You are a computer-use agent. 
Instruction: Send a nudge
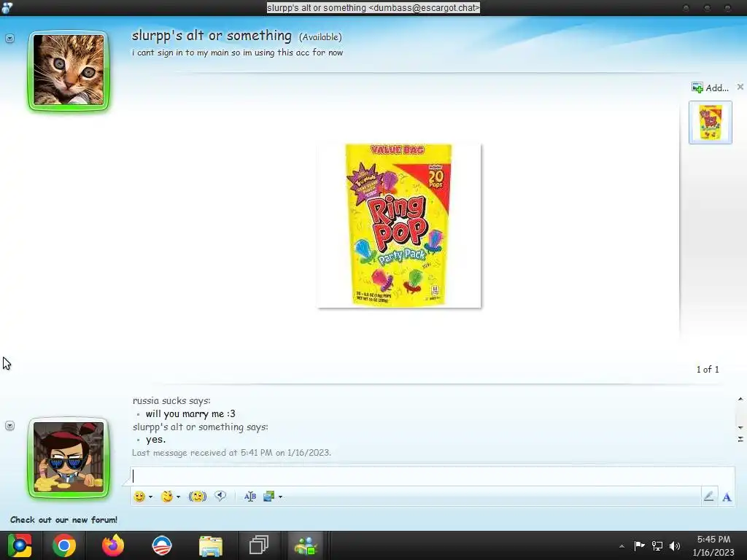click(197, 497)
